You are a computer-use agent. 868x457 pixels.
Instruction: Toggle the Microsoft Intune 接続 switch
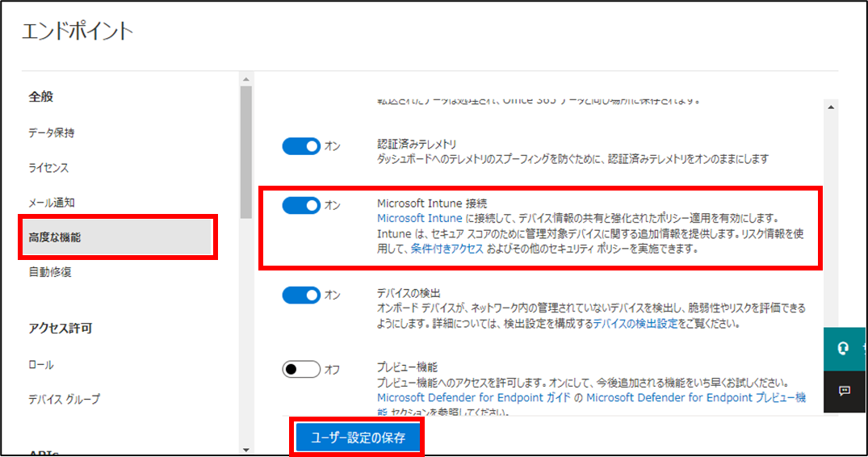point(301,205)
